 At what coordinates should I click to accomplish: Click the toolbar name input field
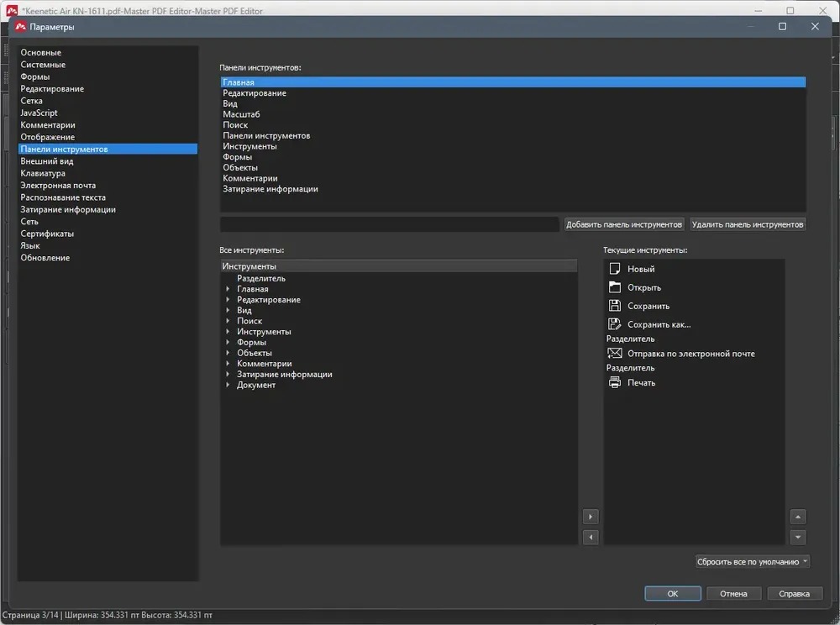390,224
